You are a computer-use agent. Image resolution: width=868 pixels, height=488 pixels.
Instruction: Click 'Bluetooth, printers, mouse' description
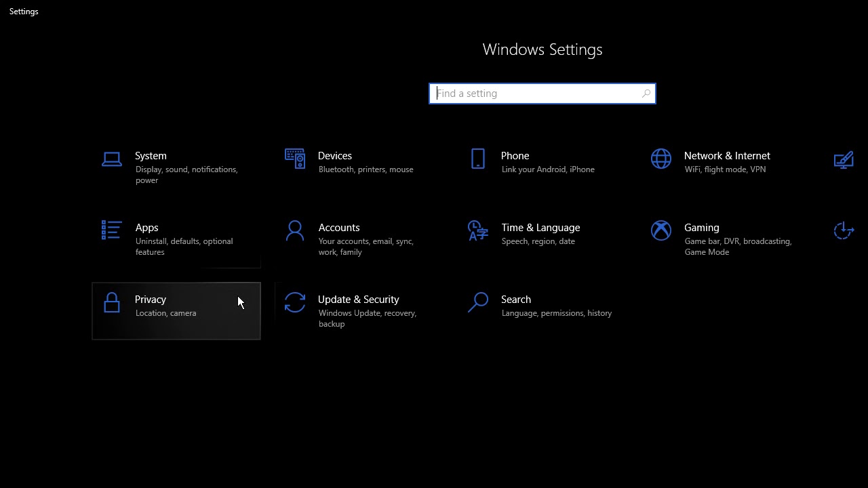366,169
